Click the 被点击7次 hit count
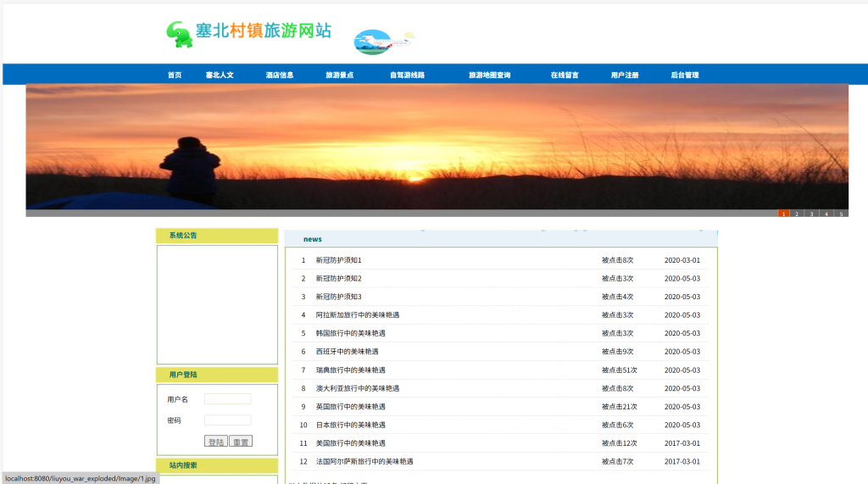Image resolution: width=868 pixels, height=484 pixels. 617,461
